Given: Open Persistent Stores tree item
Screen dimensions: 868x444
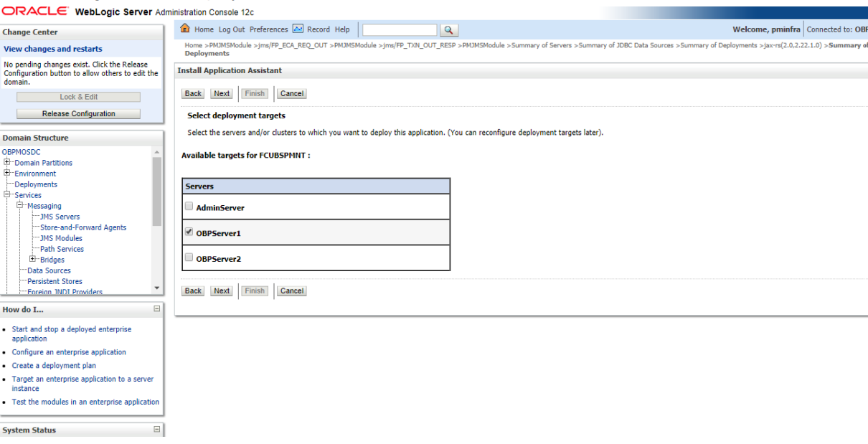Looking at the screenshot, I should point(55,281).
